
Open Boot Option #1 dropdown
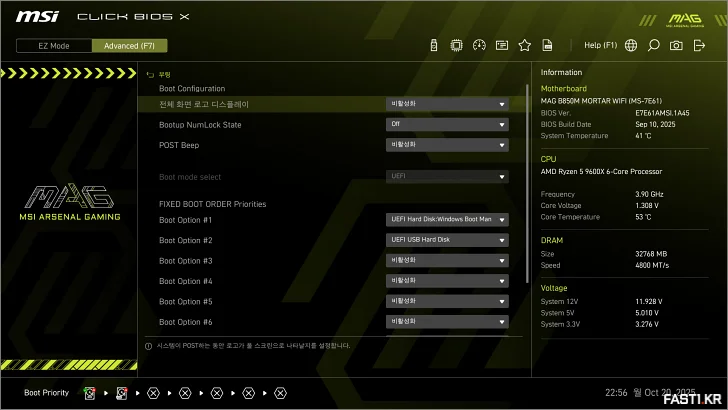click(447, 220)
